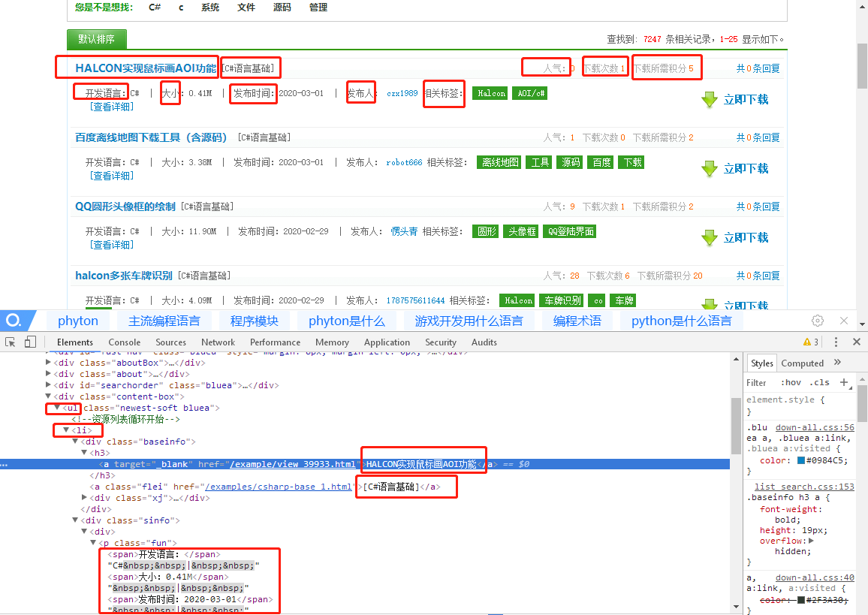868x615 pixels.
Task: Select the Computed sidebar tab
Action: click(x=802, y=363)
